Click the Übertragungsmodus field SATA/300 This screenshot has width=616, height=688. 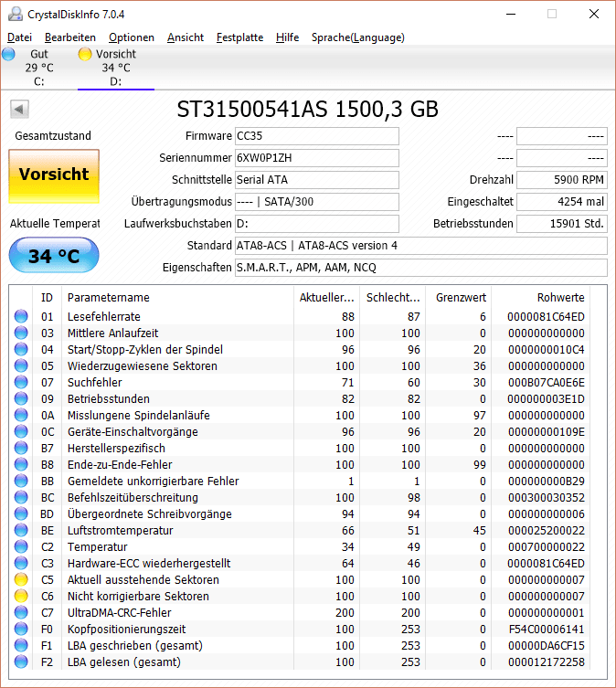[317, 202]
